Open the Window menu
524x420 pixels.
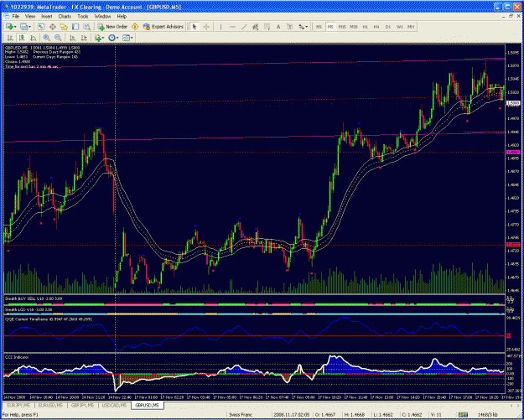pos(102,16)
